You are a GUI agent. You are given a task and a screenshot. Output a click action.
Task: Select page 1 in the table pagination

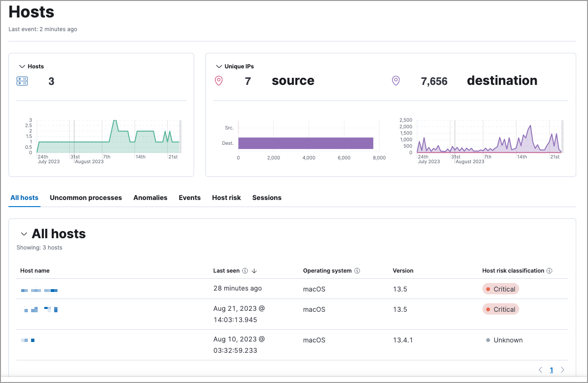551,370
